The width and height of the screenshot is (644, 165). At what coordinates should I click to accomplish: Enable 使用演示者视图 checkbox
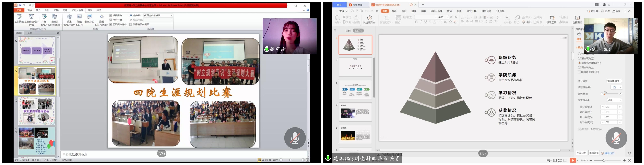(x=131, y=24)
